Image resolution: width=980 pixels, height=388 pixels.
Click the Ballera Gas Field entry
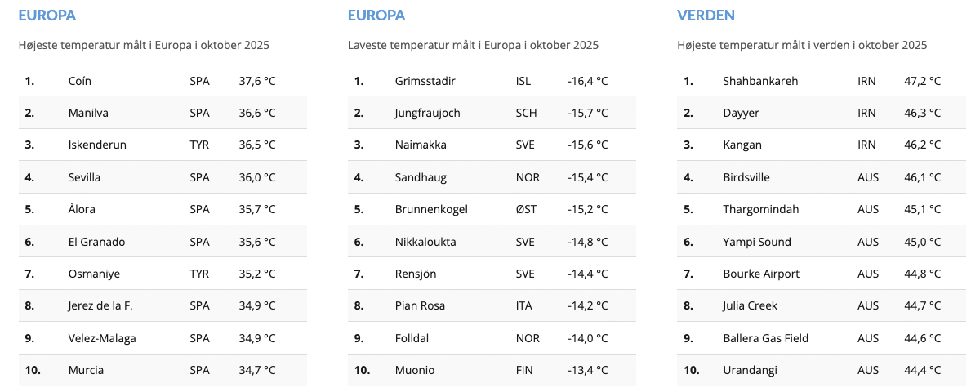point(765,338)
